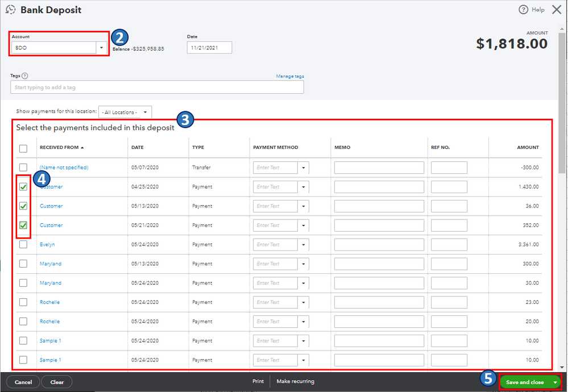The width and height of the screenshot is (568, 392).
Task: Click the $1,818.00 total amount
Action: tap(512, 43)
